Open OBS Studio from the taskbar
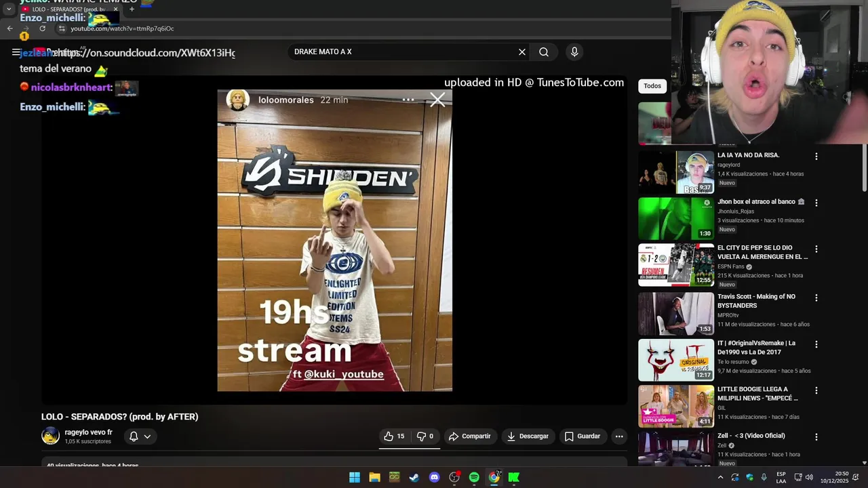The height and width of the screenshot is (488, 868). pos(454,477)
